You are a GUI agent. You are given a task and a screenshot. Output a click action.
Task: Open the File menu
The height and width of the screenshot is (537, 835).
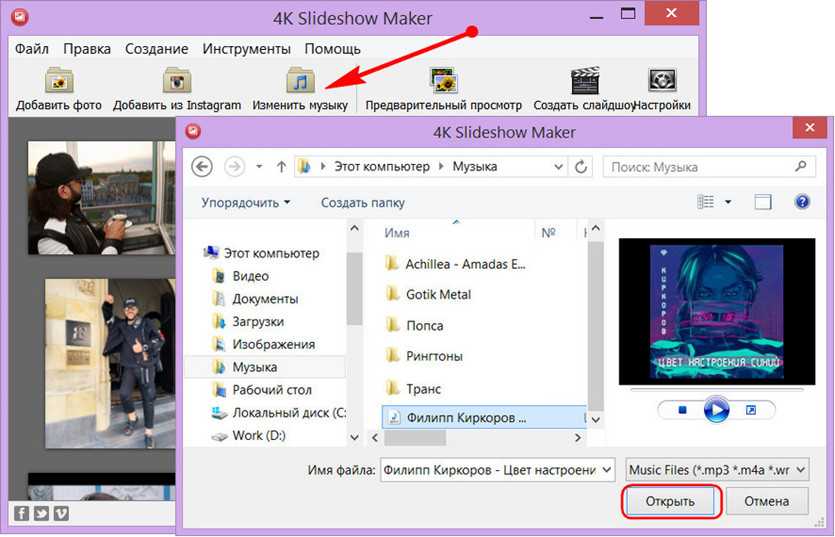[32, 48]
